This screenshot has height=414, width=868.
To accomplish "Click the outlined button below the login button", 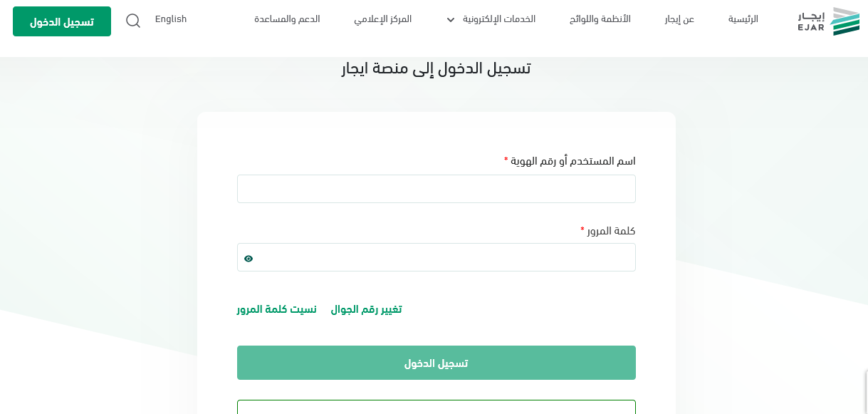I will tap(436, 407).
